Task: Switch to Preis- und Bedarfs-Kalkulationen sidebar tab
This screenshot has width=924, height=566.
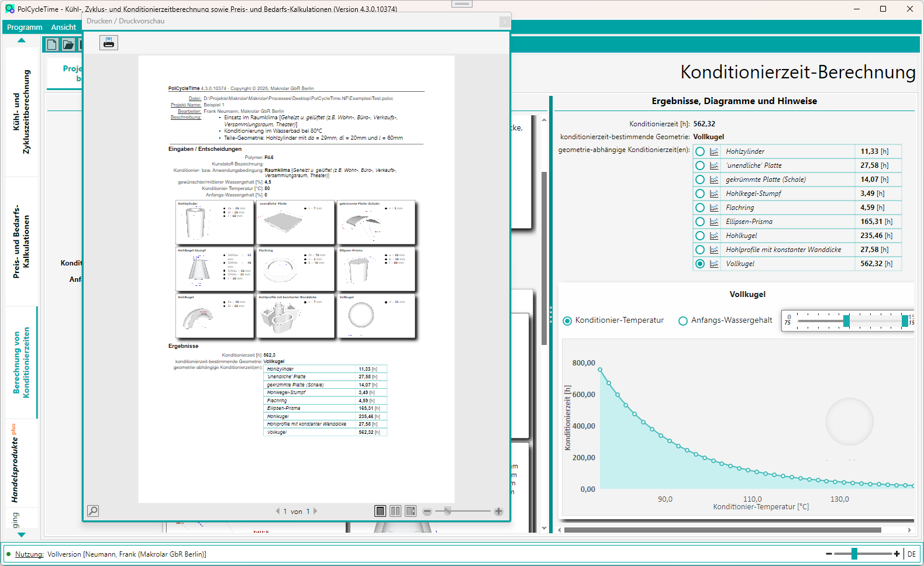Action: coord(21,241)
